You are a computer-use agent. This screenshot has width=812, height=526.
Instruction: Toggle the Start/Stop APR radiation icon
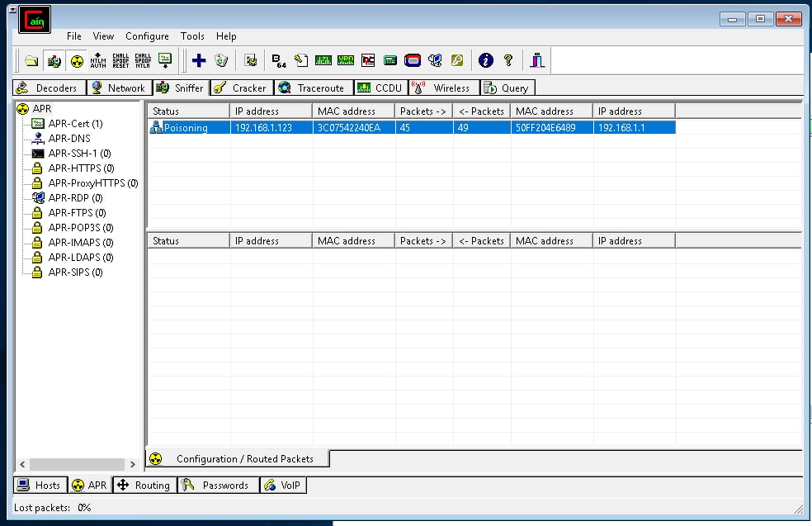point(77,60)
